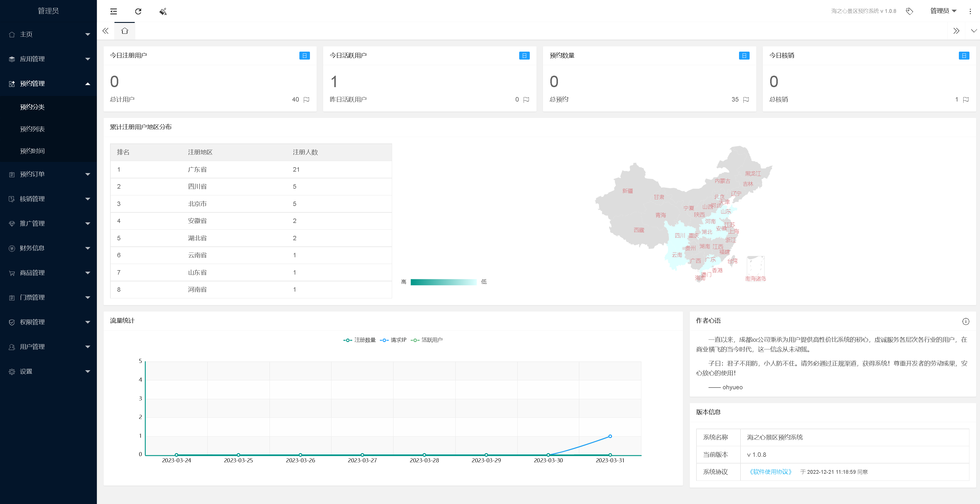Click the flag icon beside 总预约 count
980x504 pixels.
point(746,100)
